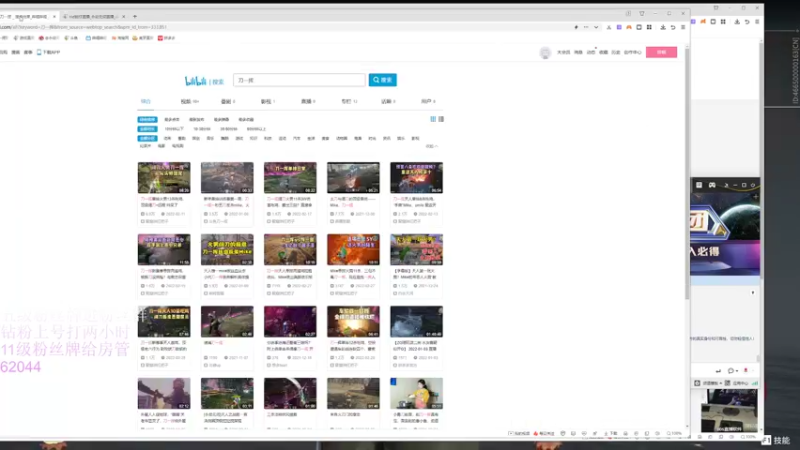Sort results by 最多弹幕
Viewport: 800px width, 450px height.
pos(221,119)
